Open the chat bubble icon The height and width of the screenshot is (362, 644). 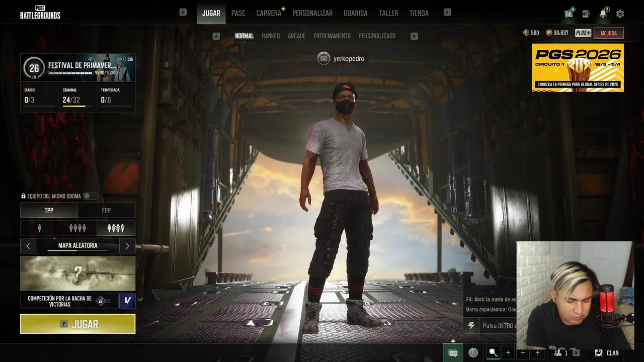(x=453, y=353)
